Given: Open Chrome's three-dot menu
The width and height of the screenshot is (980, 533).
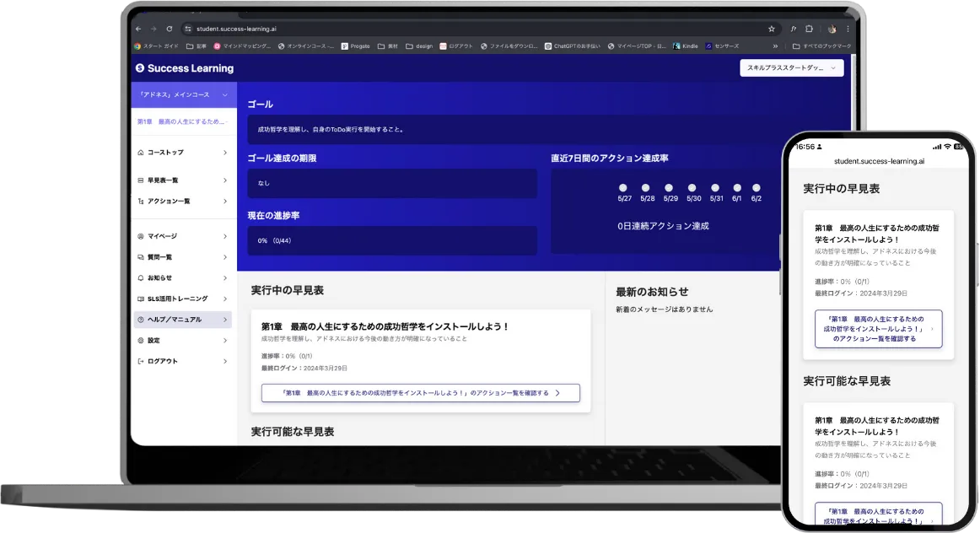Looking at the screenshot, I should pyautogui.click(x=848, y=28).
